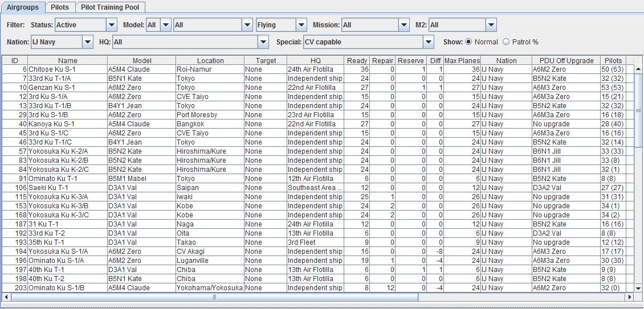Enable the Patrol % radio button

pyautogui.click(x=506, y=42)
